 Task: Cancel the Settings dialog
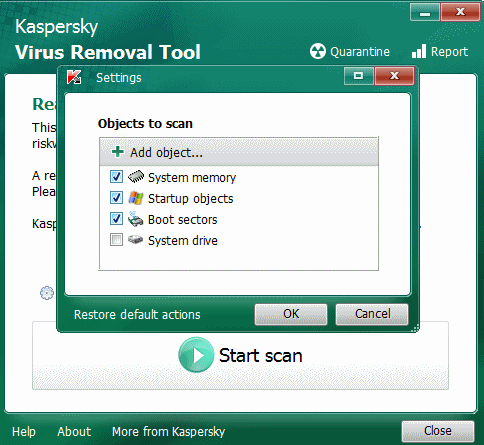[372, 314]
